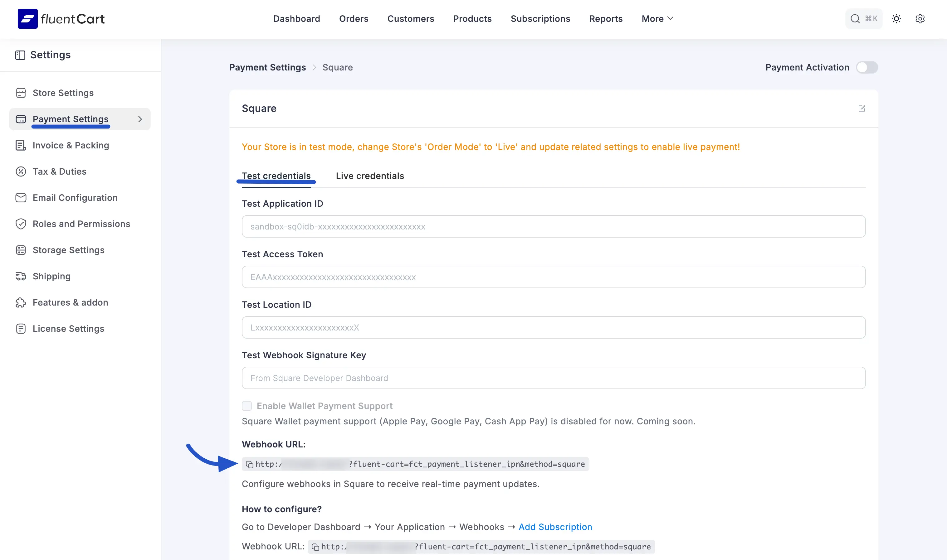Open Email Configuration settings
947x560 pixels.
coord(75,198)
